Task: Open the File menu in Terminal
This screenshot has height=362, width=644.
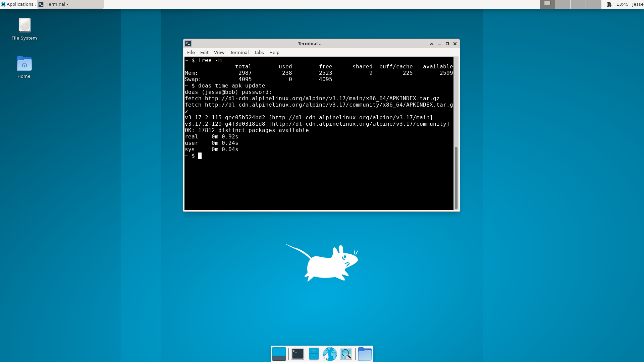Action: click(x=191, y=52)
